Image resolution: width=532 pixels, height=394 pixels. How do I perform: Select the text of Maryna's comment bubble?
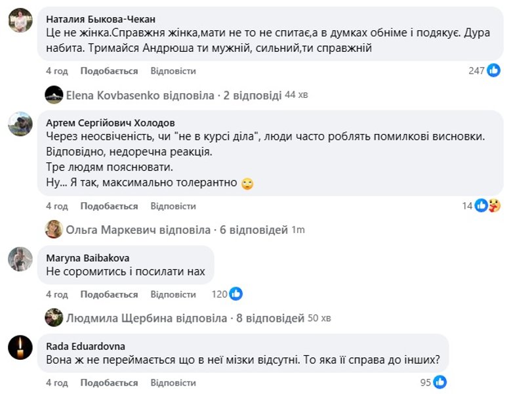point(124,271)
